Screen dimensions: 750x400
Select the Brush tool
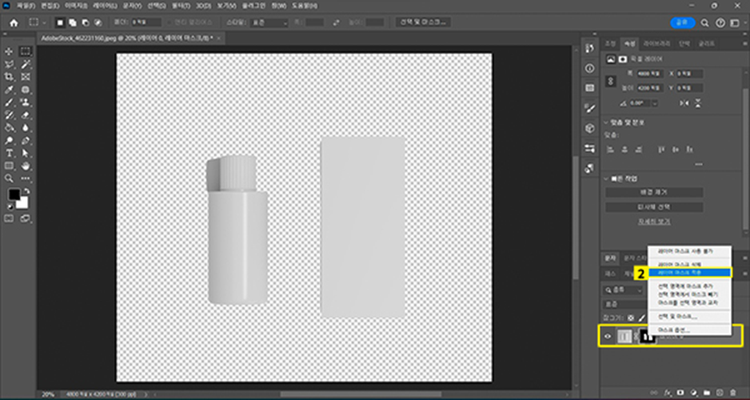9,102
